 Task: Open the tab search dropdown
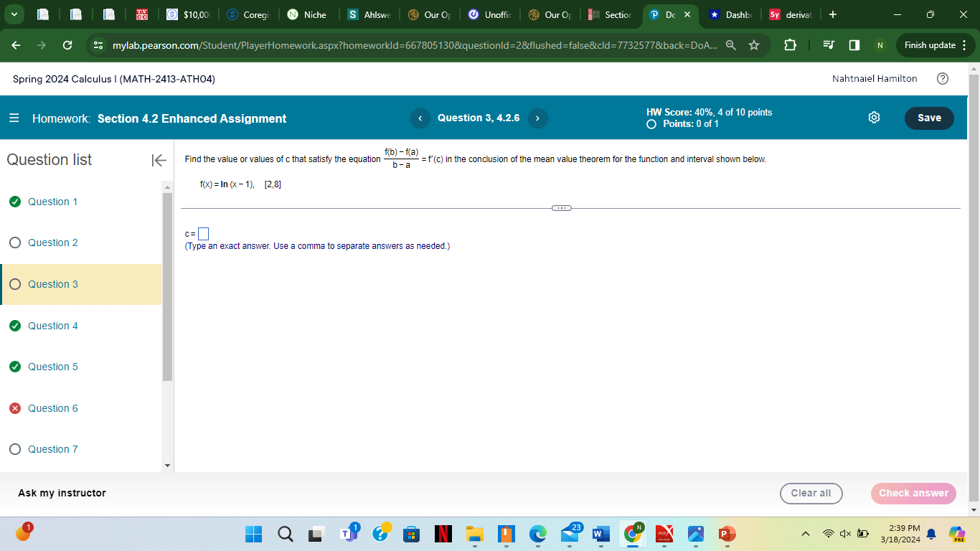click(x=13, y=14)
